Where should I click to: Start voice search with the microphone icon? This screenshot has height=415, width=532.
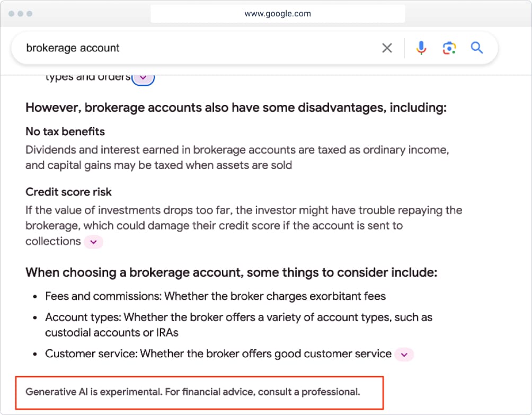(421, 48)
